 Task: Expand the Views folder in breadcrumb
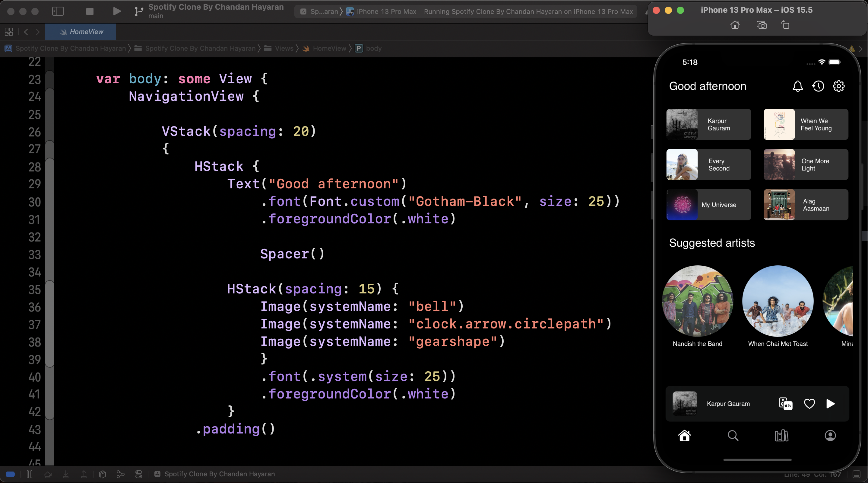click(x=284, y=48)
